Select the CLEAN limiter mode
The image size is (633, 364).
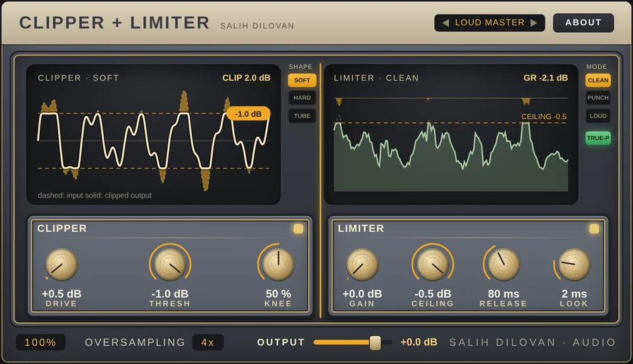pyautogui.click(x=598, y=80)
